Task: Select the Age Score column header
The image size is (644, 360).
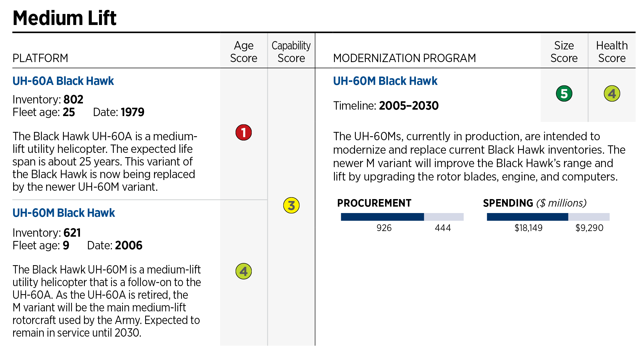Action: click(243, 52)
